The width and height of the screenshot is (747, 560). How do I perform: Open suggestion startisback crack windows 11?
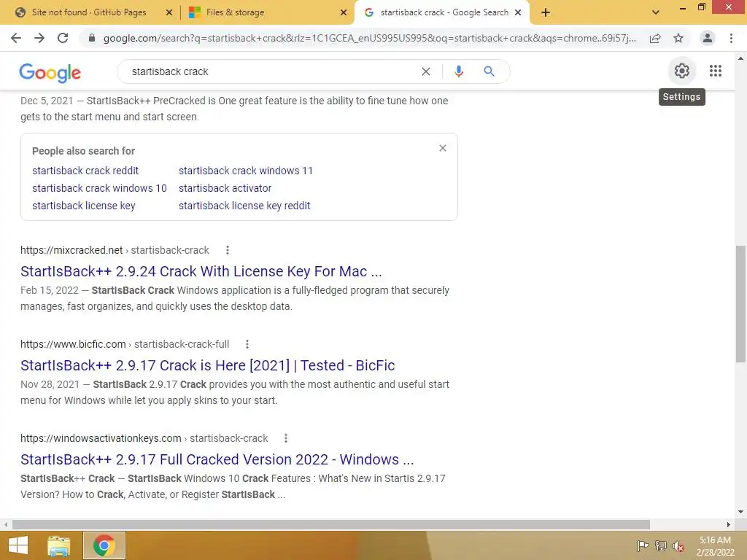246,171
